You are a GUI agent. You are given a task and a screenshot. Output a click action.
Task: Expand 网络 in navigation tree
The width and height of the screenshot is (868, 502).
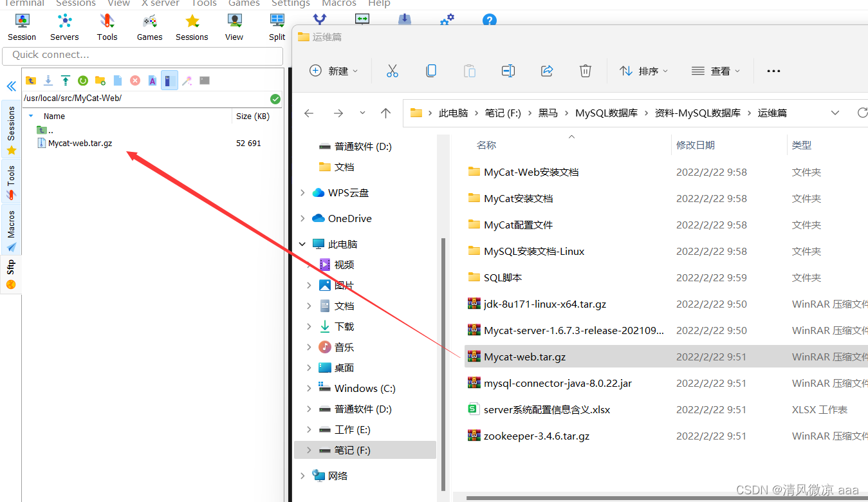point(302,476)
